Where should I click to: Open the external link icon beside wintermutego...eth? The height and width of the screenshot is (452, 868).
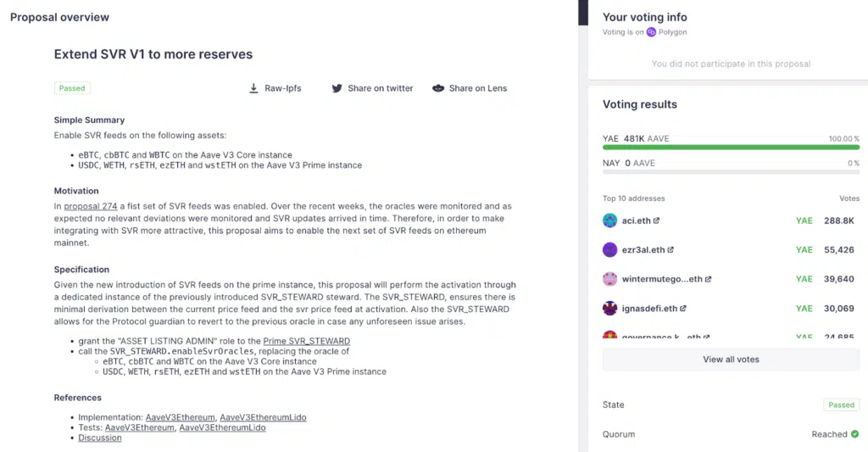708,279
